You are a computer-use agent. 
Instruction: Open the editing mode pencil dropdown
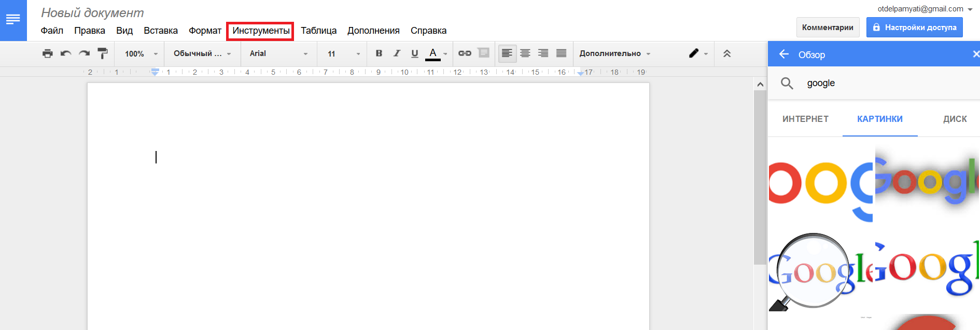pyautogui.click(x=698, y=53)
